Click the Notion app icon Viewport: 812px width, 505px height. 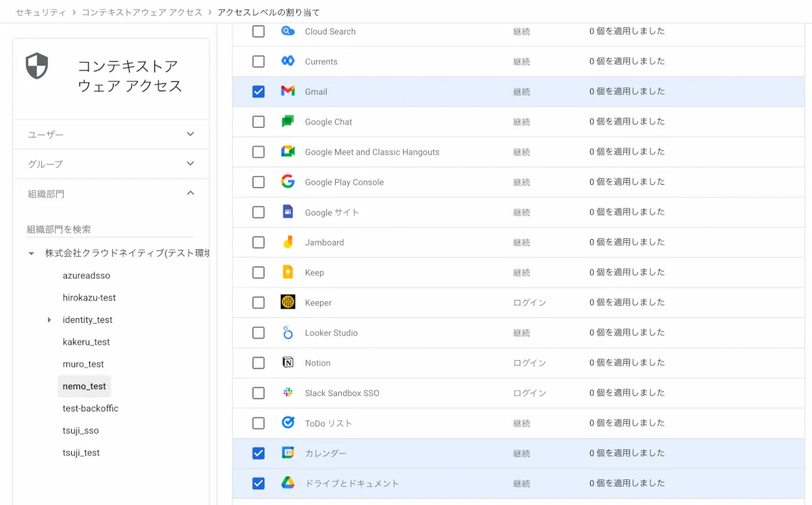coord(288,363)
